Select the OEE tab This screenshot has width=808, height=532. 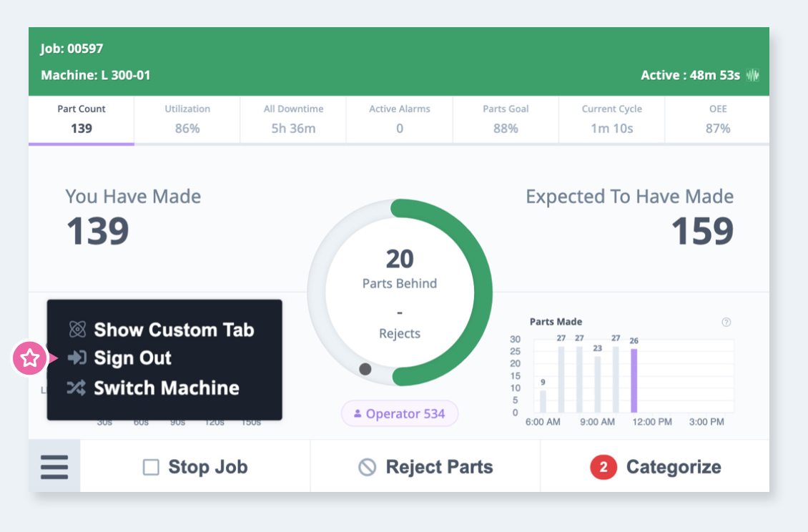[717, 119]
